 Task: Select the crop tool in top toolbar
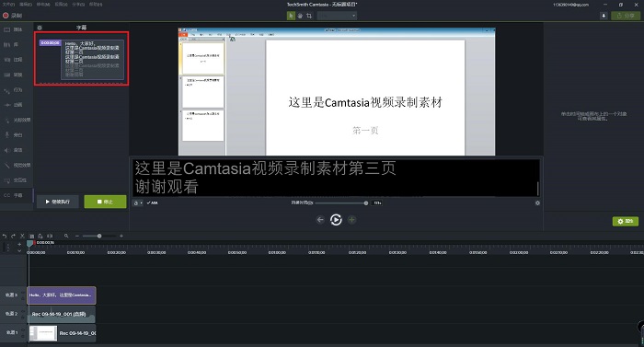tap(309, 16)
